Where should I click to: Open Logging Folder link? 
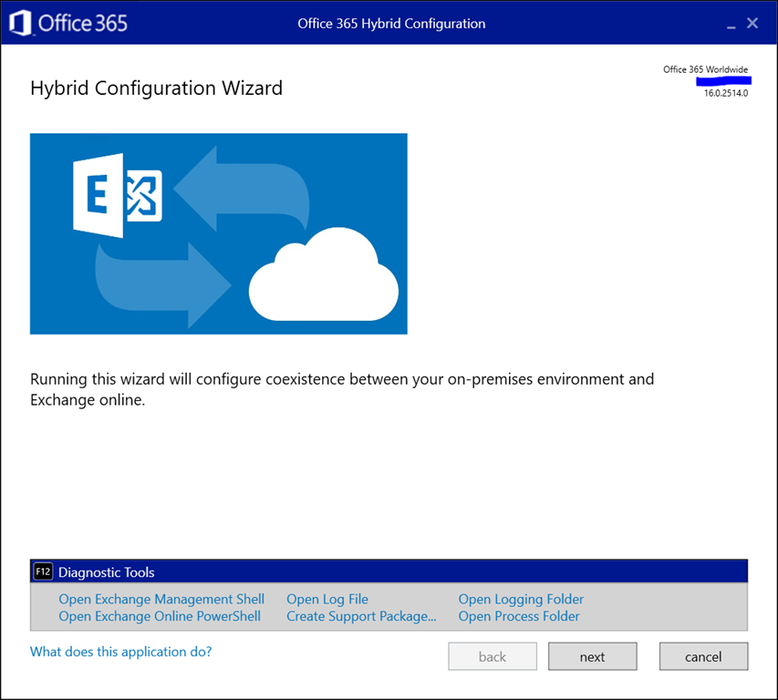[x=521, y=599]
